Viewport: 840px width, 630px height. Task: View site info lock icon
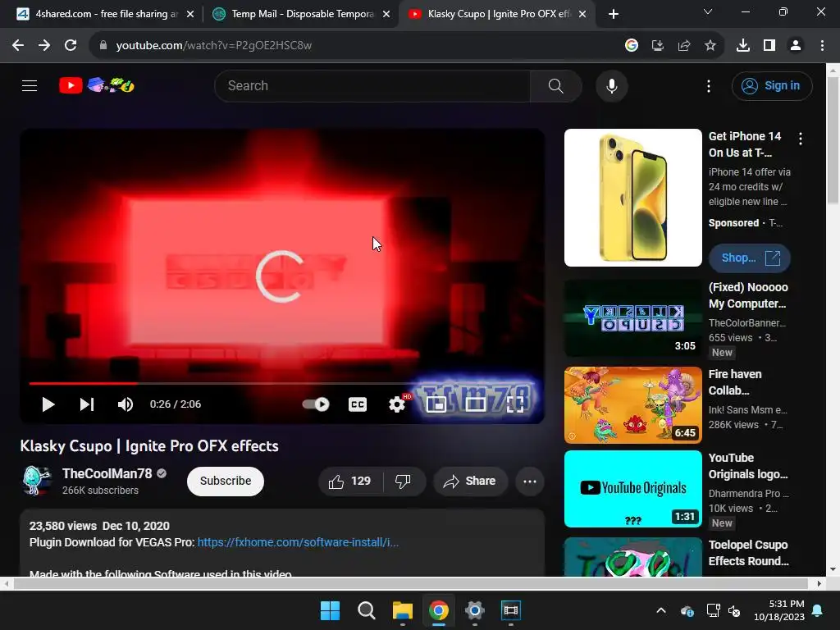pyautogui.click(x=103, y=46)
